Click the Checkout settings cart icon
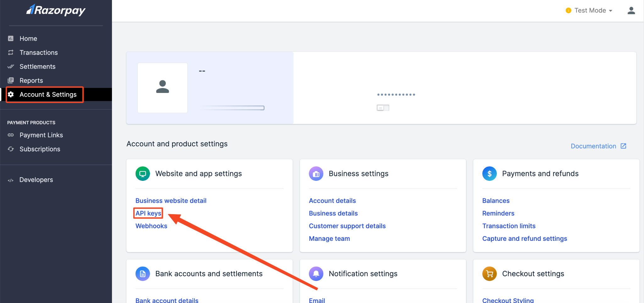This screenshot has width=644, height=303. (489, 274)
